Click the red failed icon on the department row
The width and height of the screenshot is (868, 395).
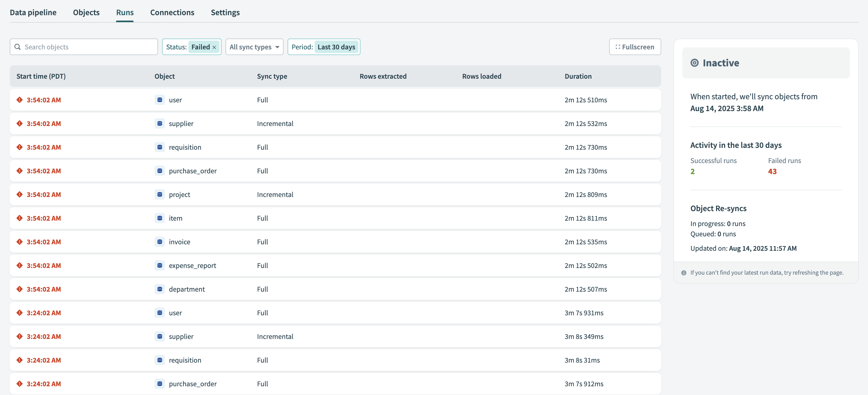(20, 289)
